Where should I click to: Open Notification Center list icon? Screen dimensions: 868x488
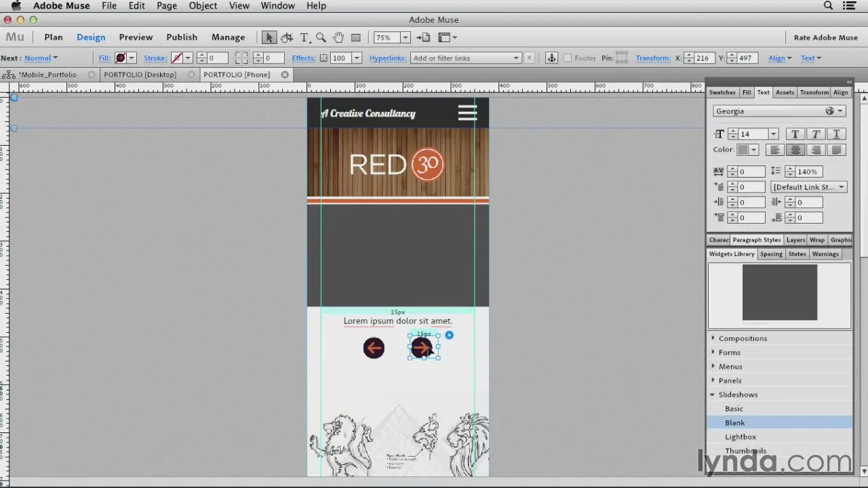(x=849, y=5)
